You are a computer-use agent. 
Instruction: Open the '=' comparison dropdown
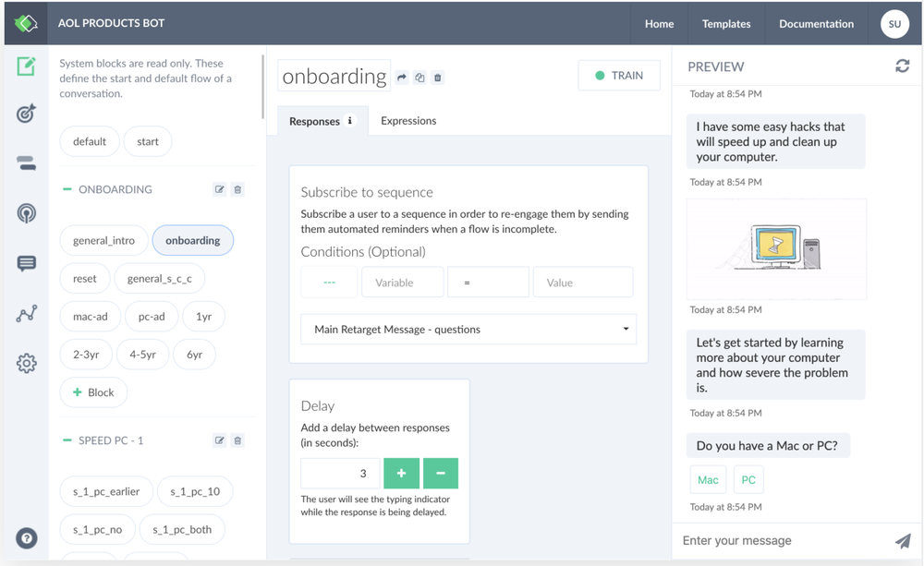click(x=488, y=283)
